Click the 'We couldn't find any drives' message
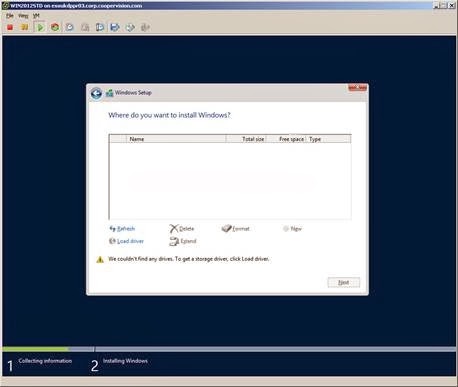 click(189, 259)
